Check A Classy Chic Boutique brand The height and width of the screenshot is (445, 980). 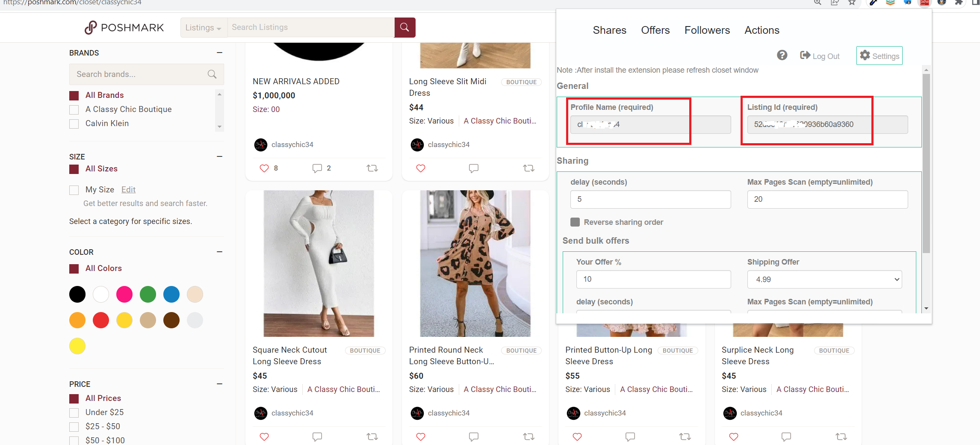tap(74, 110)
